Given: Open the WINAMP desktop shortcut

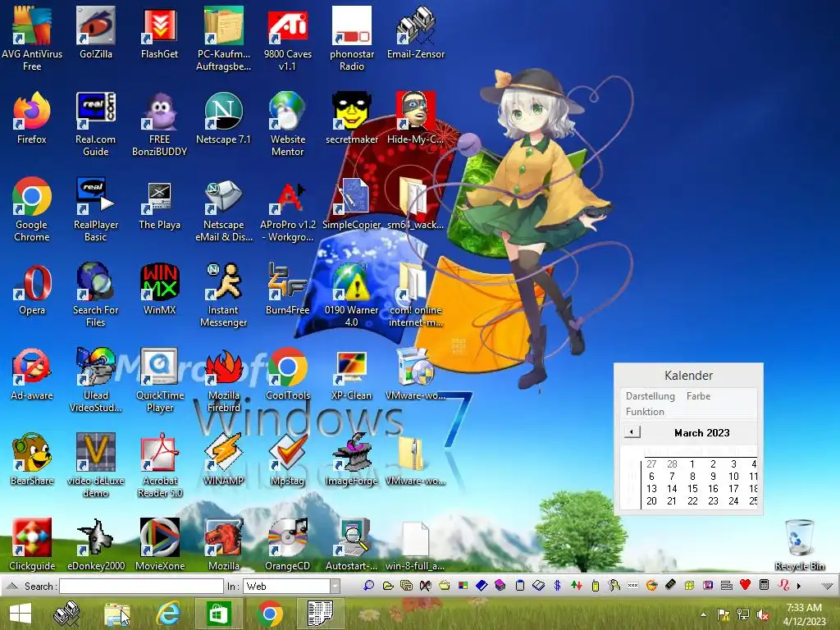Looking at the screenshot, I should 223,459.
